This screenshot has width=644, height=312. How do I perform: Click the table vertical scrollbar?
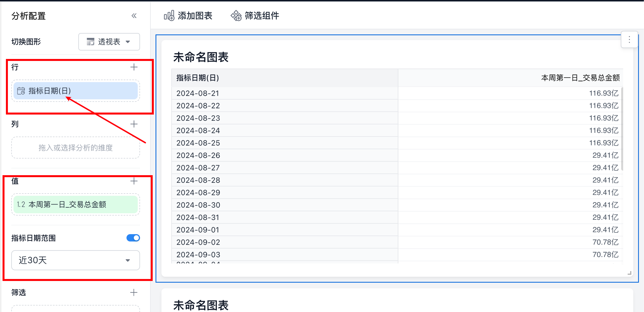(x=622, y=129)
